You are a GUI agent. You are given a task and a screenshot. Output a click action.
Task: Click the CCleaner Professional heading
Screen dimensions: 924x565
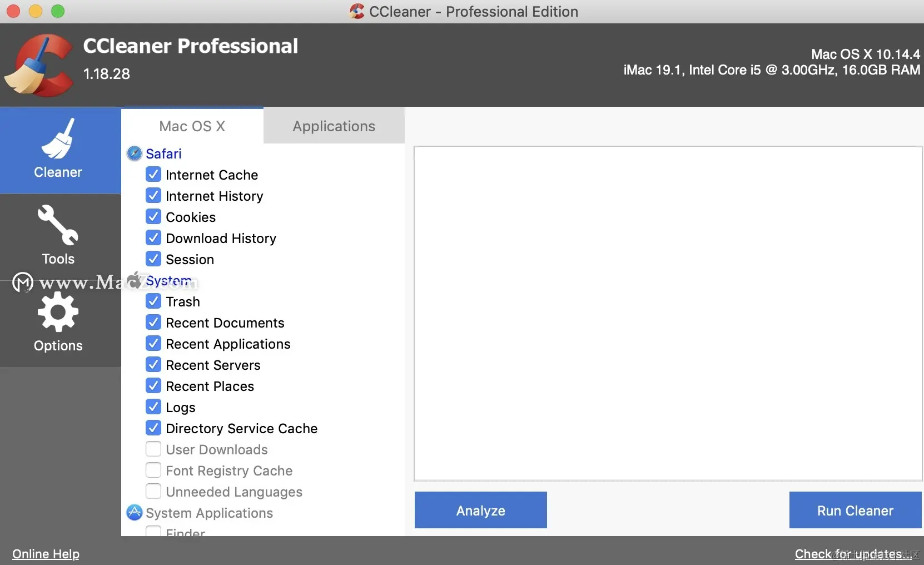tap(191, 46)
